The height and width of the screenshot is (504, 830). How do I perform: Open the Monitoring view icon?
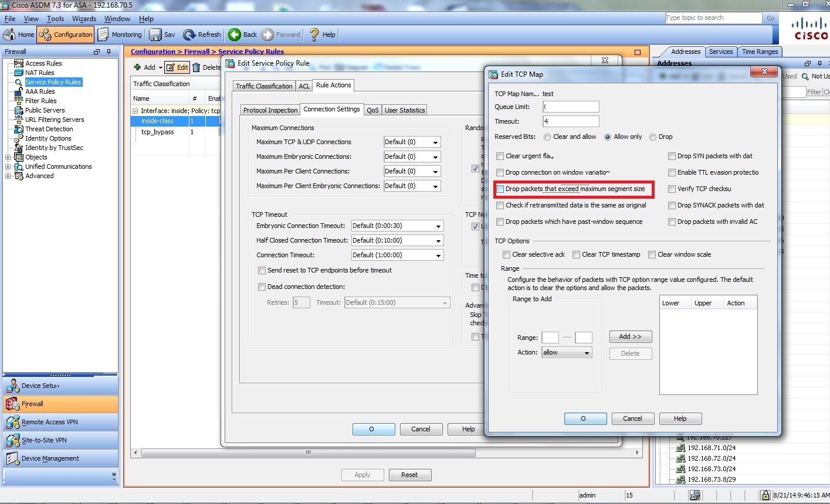[x=103, y=35]
